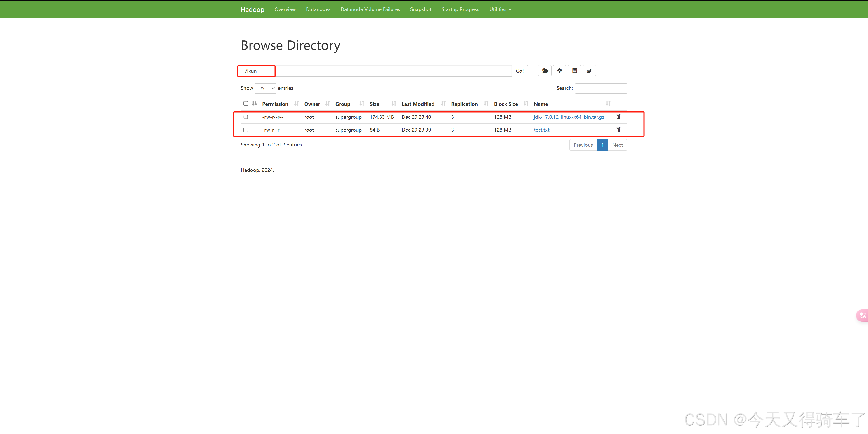Open the Datanodes tab
Screen dimensions: 868x434
click(x=318, y=9)
